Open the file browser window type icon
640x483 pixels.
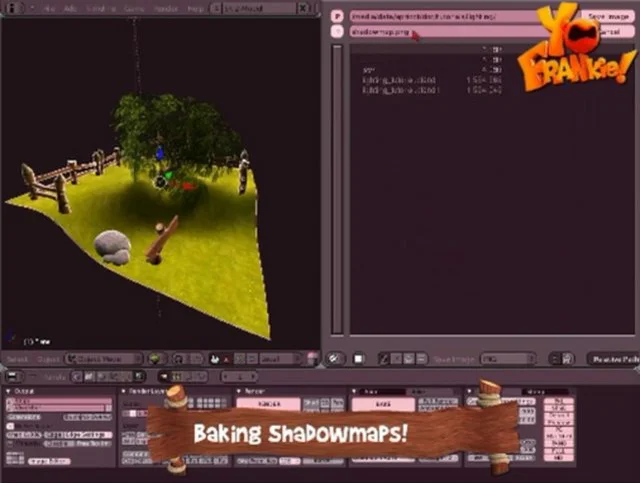tap(336, 359)
